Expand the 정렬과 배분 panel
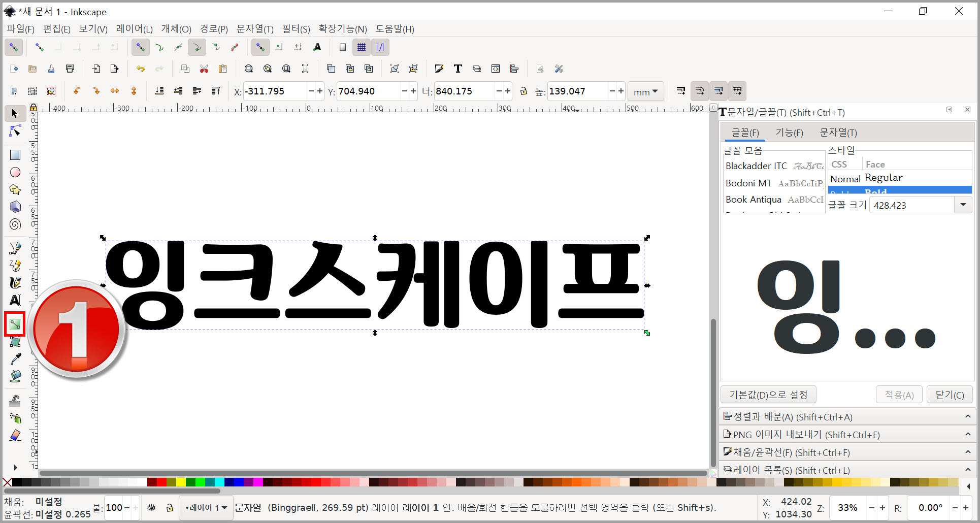 pos(847,417)
